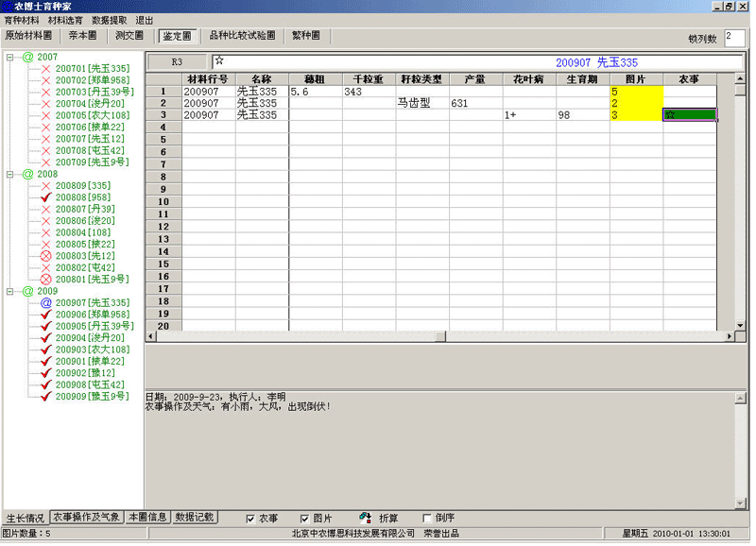Switch to the 数据记载 tab
Screen dimensions: 756x546
195,517
